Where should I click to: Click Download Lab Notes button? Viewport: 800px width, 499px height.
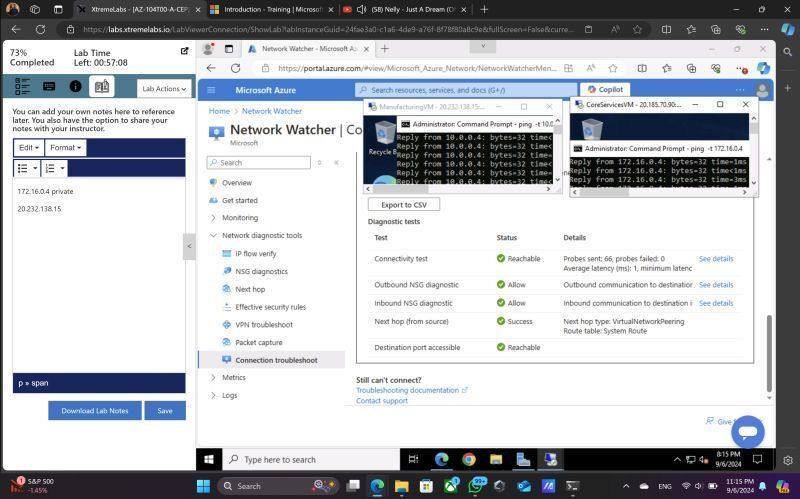[95, 411]
